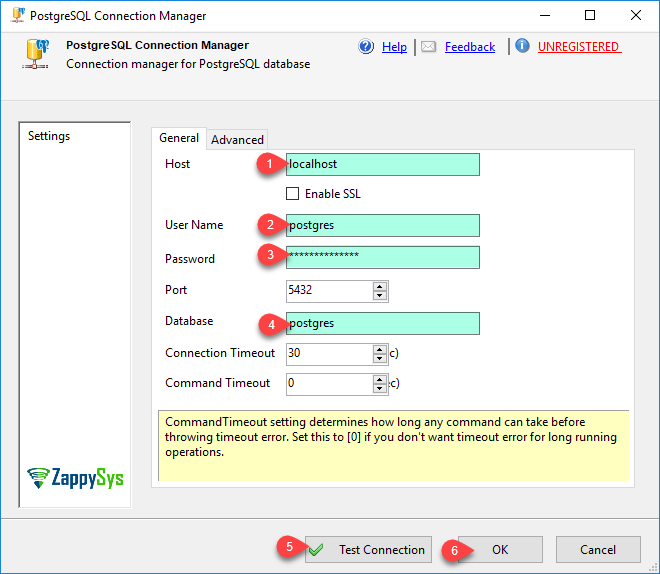The height and width of the screenshot is (574, 660).
Task: Confirm with the OK button
Action: pos(500,549)
